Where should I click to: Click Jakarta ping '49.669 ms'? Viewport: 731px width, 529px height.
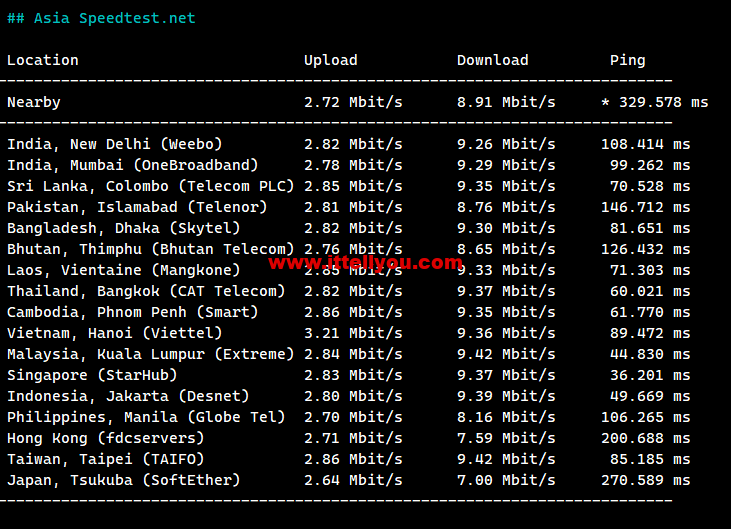tap(650, 396)
